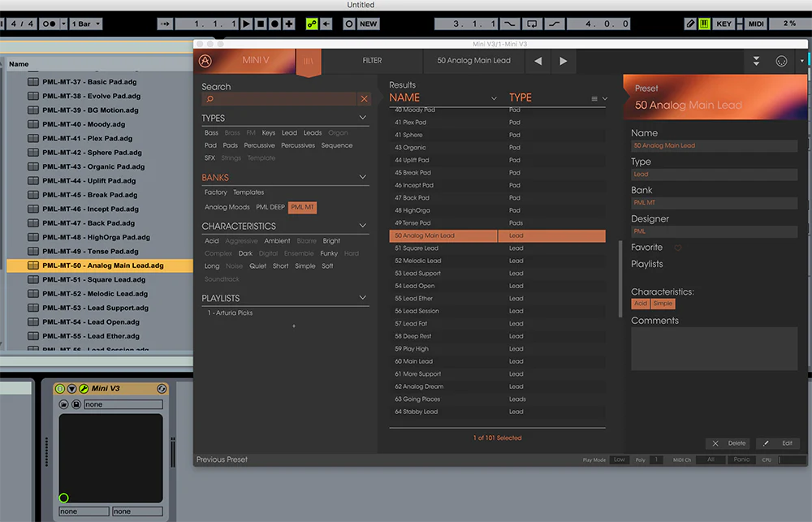Collapse the TYPES filter section
Image resolution: width=812 pixels, height=522 pixels.
[x=363, y=119]
